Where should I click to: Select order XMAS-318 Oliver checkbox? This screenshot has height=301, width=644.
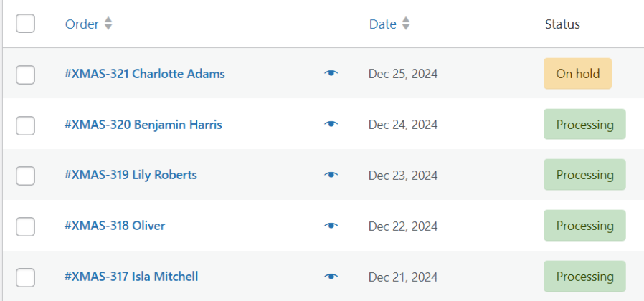pos(25,226)
